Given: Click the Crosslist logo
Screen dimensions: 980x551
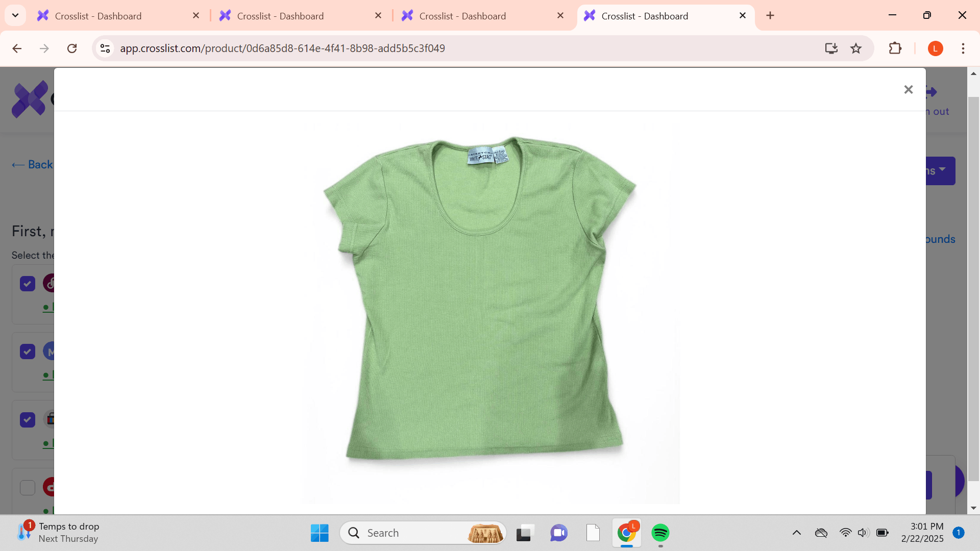Looking at the screenshot, I should (x=30, y=99).
